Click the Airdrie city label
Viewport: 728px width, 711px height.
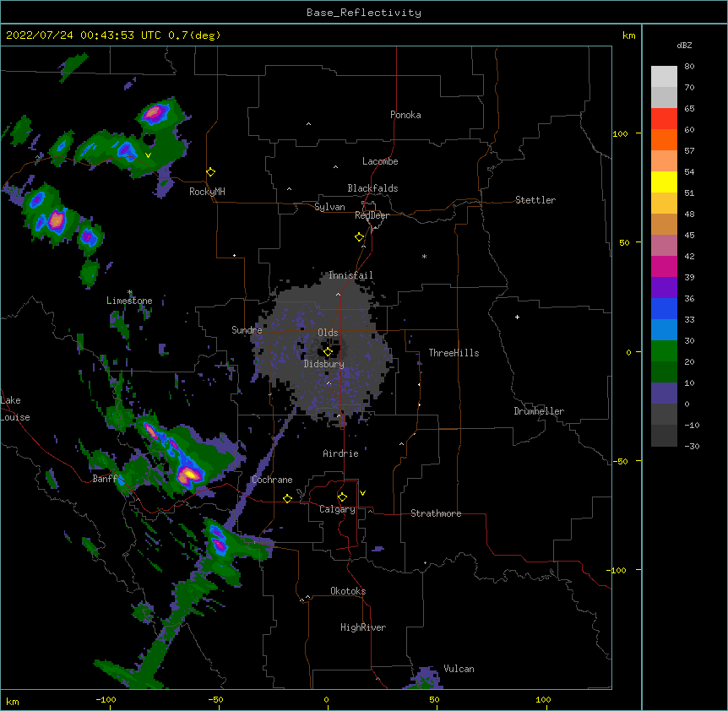pos(341,453)
